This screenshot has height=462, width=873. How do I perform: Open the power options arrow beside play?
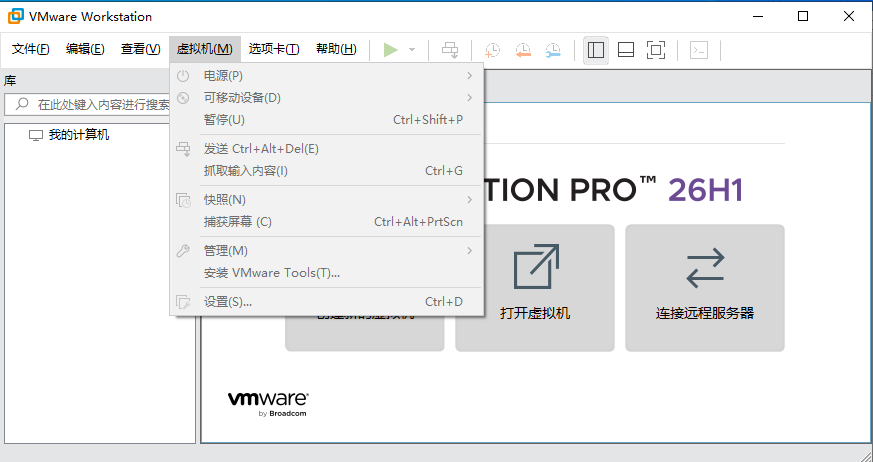tap(412, 50)
